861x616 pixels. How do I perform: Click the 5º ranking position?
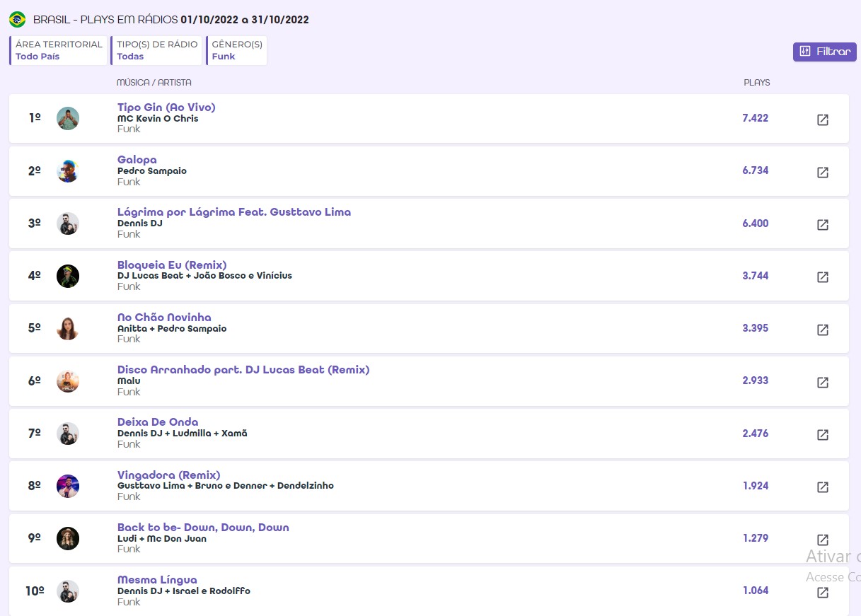(35, 328)
